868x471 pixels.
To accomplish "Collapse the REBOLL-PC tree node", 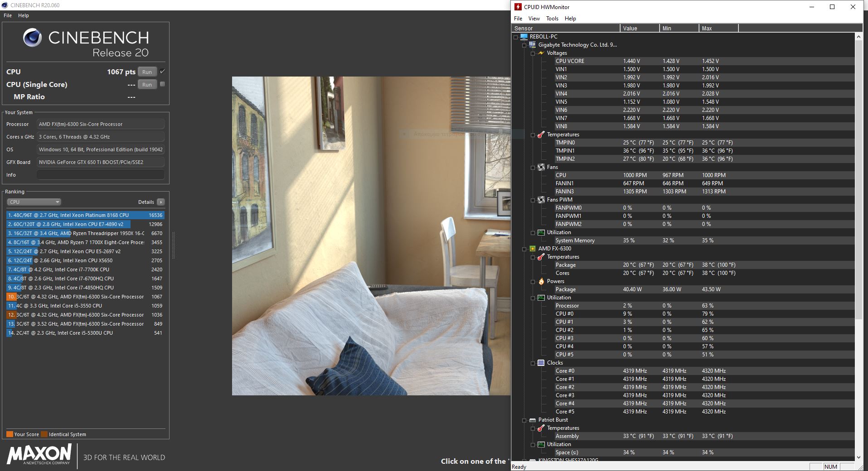I will coord(515,37).
